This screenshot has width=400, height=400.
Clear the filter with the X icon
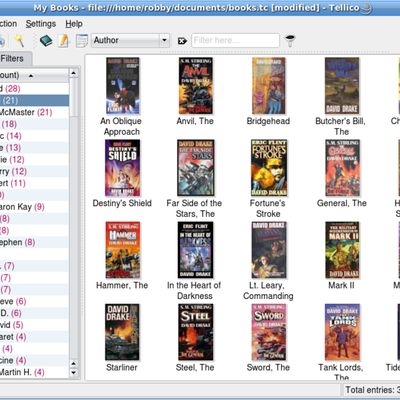click(x=182, y=41)
